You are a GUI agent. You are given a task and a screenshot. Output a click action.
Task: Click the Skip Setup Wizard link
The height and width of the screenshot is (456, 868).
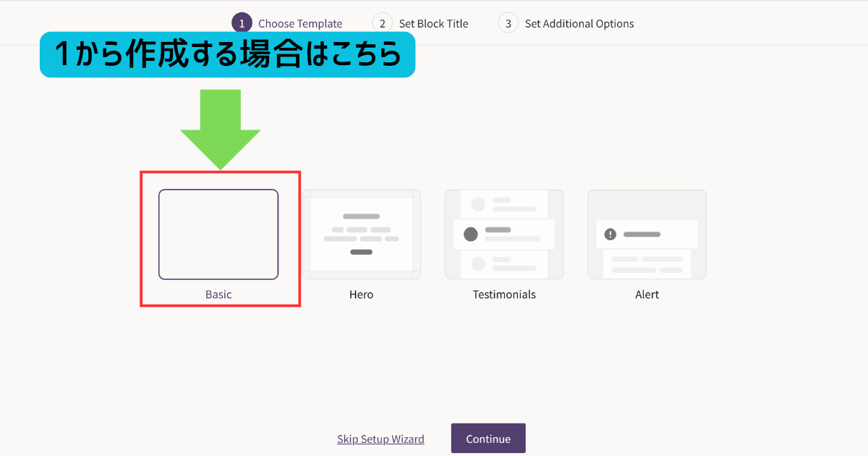click(380, 439)
